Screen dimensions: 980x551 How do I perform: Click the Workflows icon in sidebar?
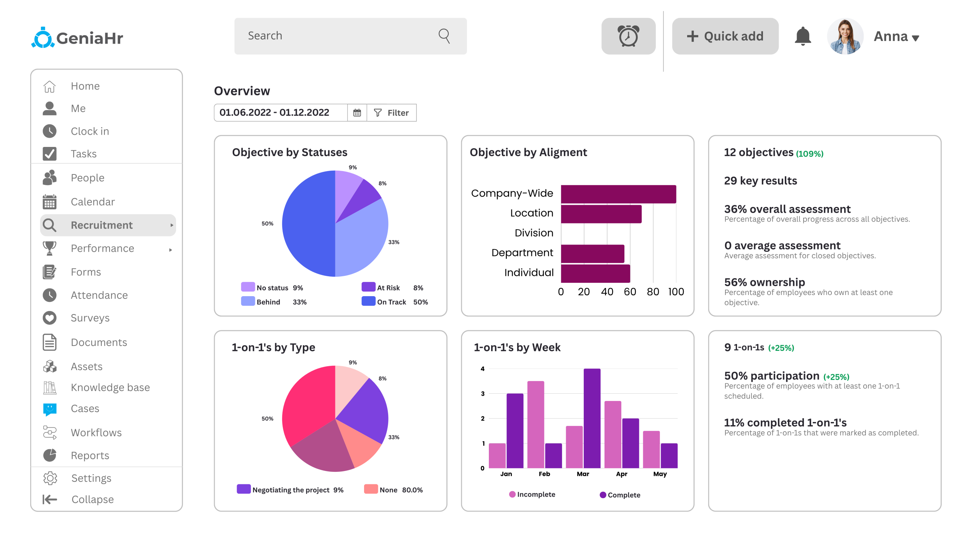pyautogui.click(x=50, y=432)
